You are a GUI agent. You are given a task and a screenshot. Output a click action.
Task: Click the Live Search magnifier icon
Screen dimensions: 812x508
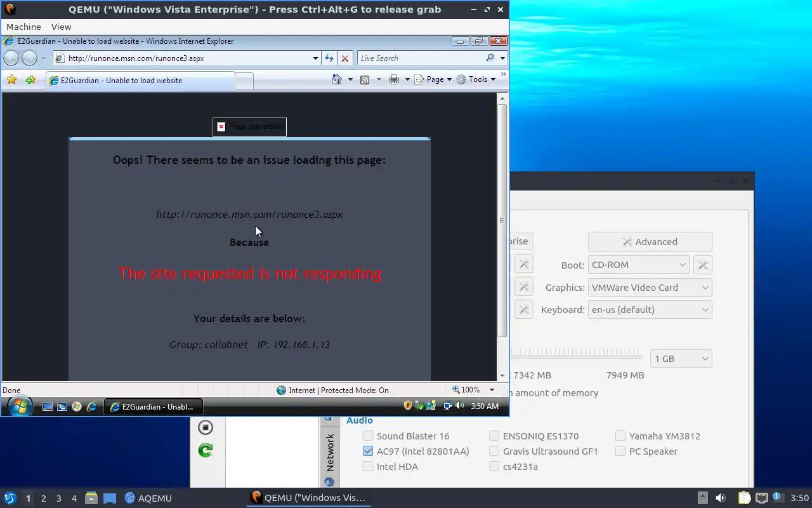490,58
